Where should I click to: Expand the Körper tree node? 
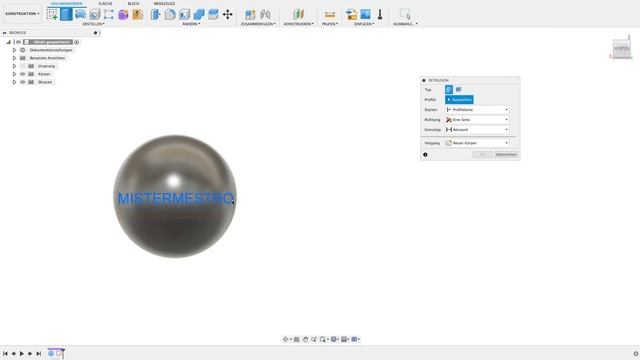click(x=14, y=74)
